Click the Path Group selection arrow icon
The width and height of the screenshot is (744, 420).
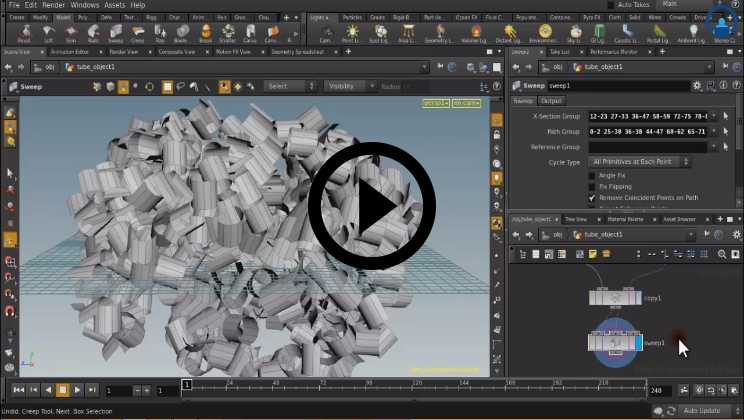[x=726, y=132]
